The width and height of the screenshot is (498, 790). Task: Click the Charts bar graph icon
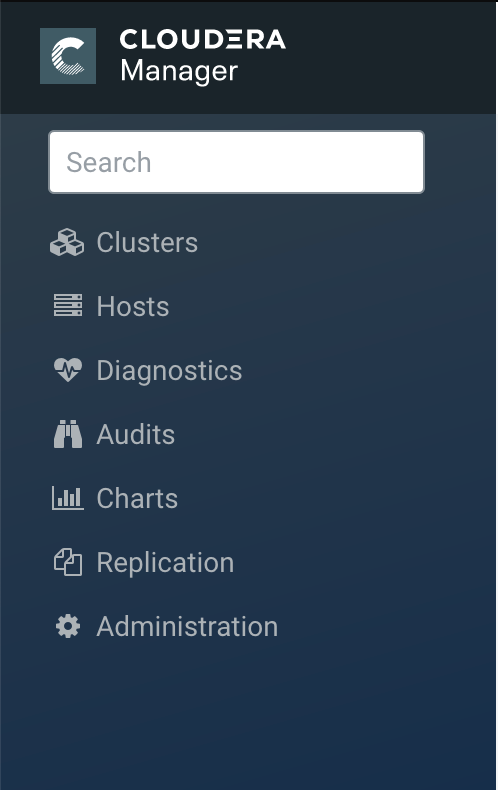click(68, 498)
